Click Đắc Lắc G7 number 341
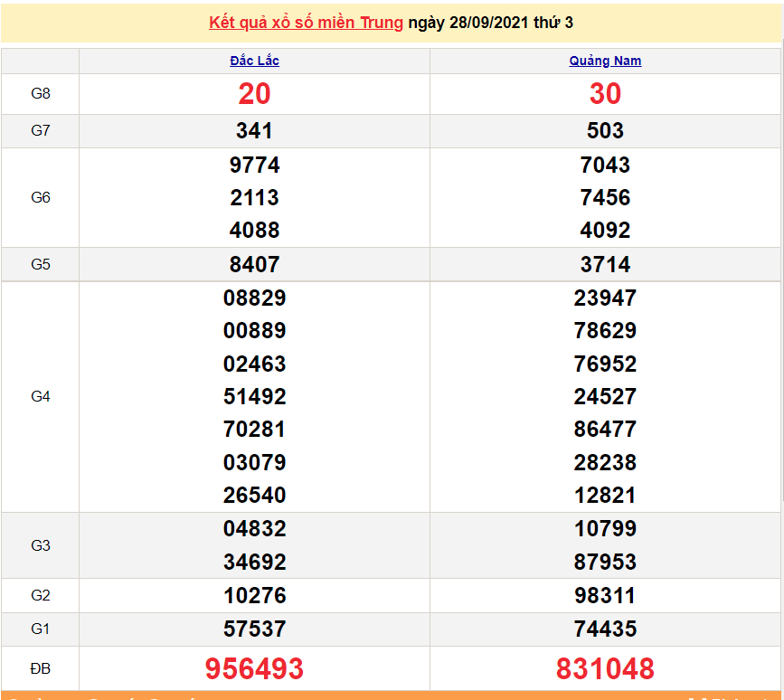 coord(254,131)
